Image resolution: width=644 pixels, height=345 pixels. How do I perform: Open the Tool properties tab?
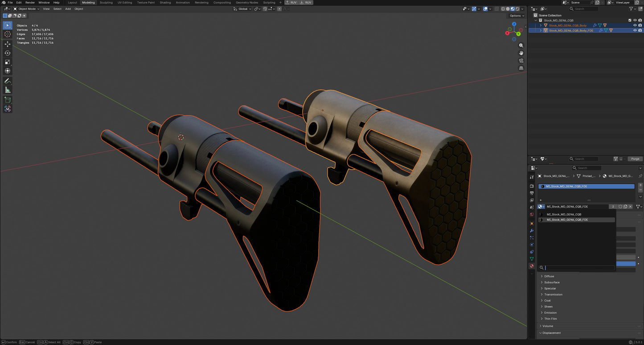click(532, 177)
